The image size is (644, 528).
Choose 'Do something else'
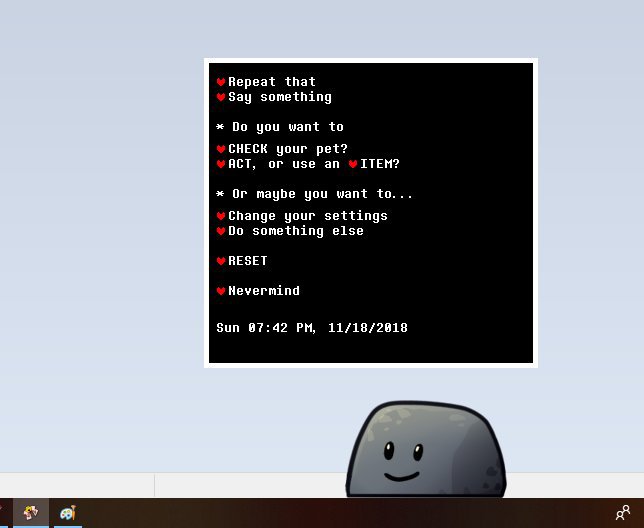tap(296, 231)
